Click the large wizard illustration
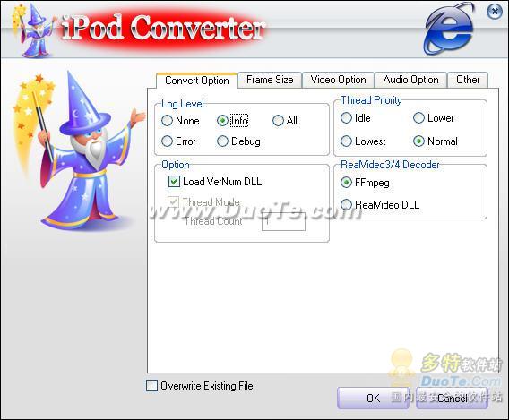The width and height of the screenshot is (509, 420). 78,150
